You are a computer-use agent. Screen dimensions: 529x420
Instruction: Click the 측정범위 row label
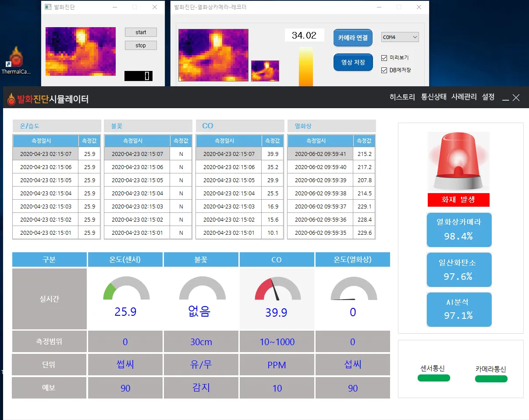click(x=50, y=342)
